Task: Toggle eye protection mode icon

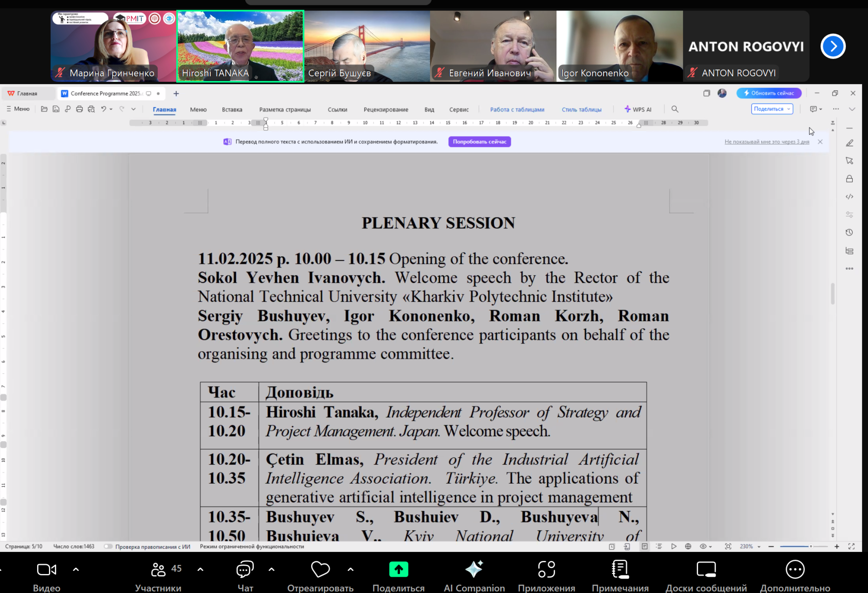Action: 703,546
